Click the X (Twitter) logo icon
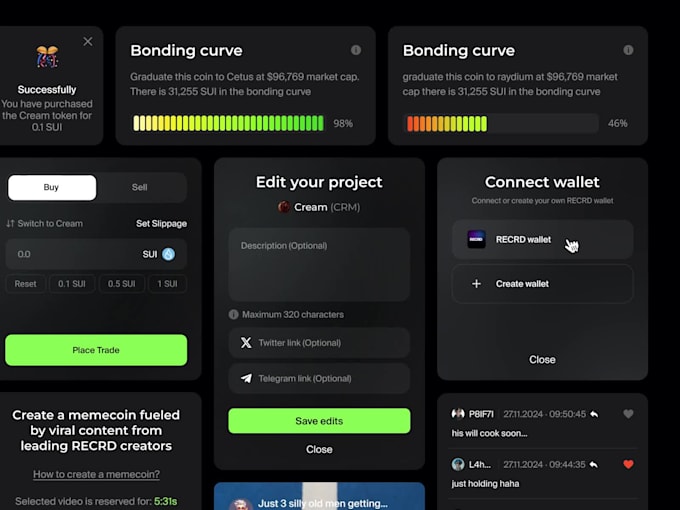Viewport: 680px width, 510px height. pos(246,343)
